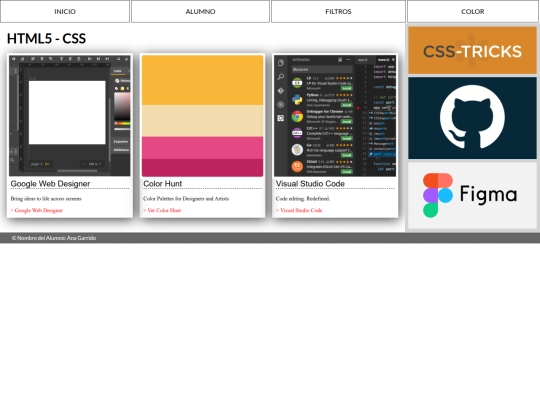The width and height of the screenshot is (540, 405).
Task: Go to the ALUMNO page
Action: coord(200,11)
